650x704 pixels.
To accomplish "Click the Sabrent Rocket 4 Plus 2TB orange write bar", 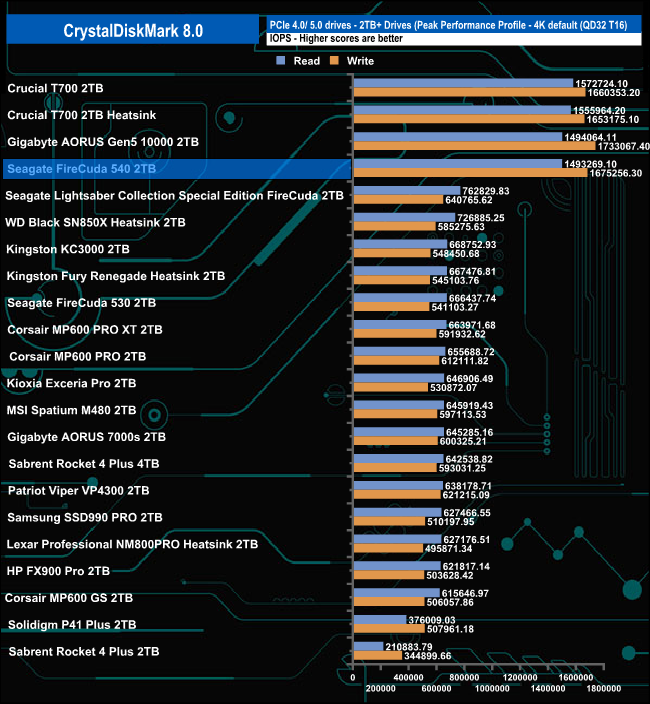I will [378, 656].
